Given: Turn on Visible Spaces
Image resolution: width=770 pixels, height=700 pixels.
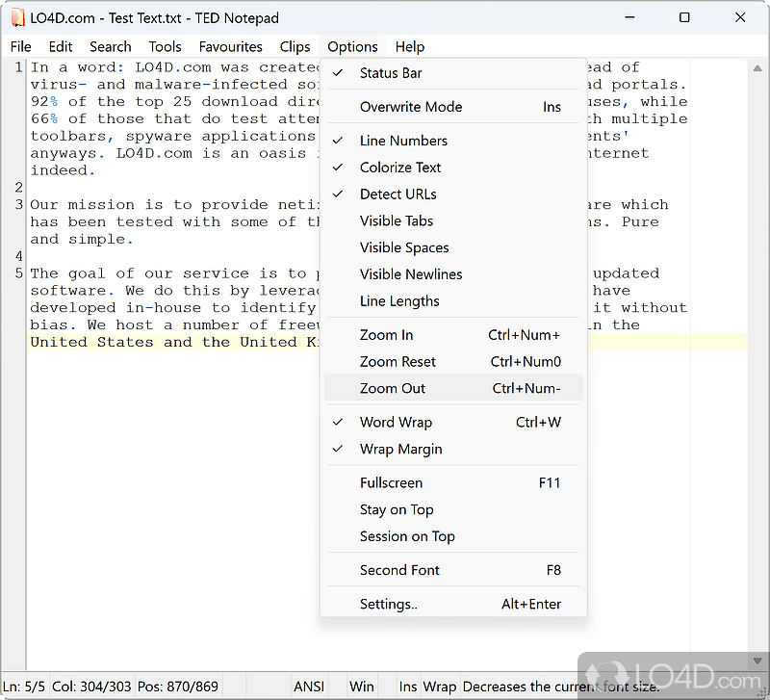Looking at the screenshot, I should click(x=453, y=247).
